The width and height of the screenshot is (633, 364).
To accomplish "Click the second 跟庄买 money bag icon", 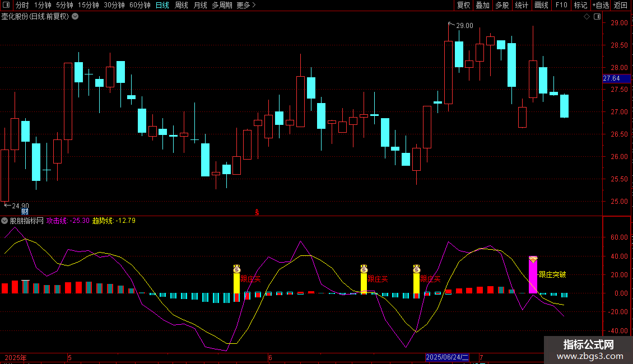I will (x=364, y=269).
